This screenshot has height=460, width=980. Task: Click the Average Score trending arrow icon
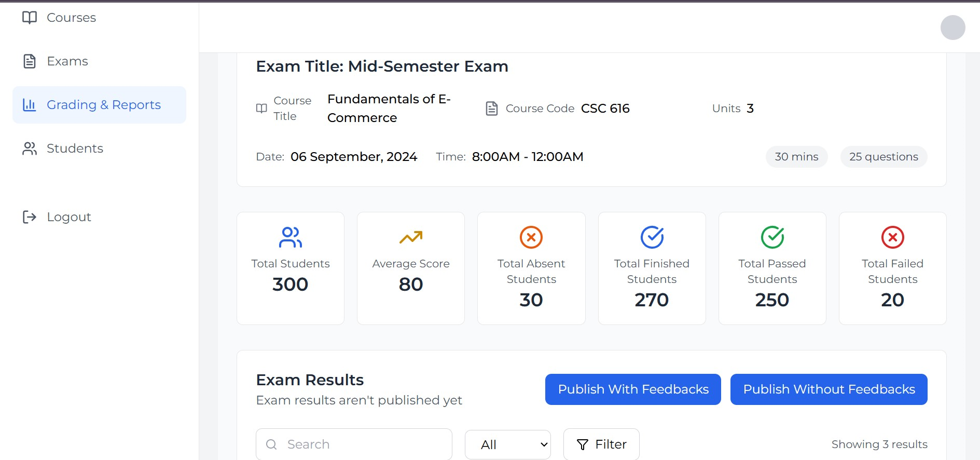click(411, 237)
